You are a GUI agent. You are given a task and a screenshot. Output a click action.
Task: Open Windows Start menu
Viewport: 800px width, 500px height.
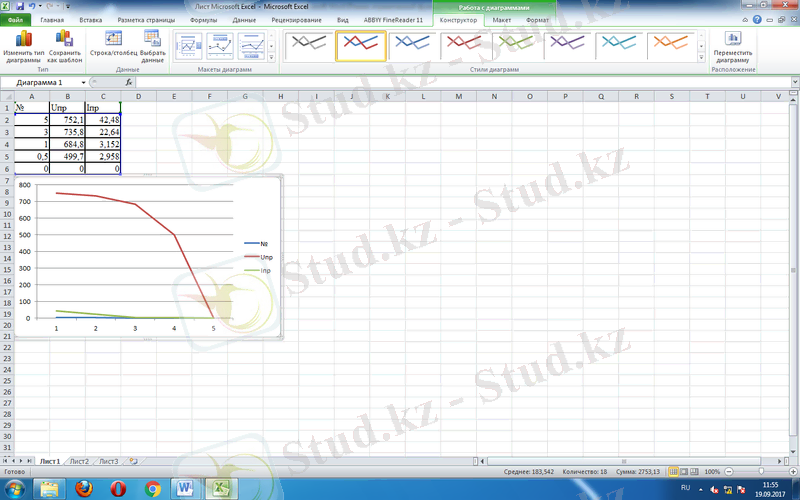pyautogui.click(x=14, y=489)
